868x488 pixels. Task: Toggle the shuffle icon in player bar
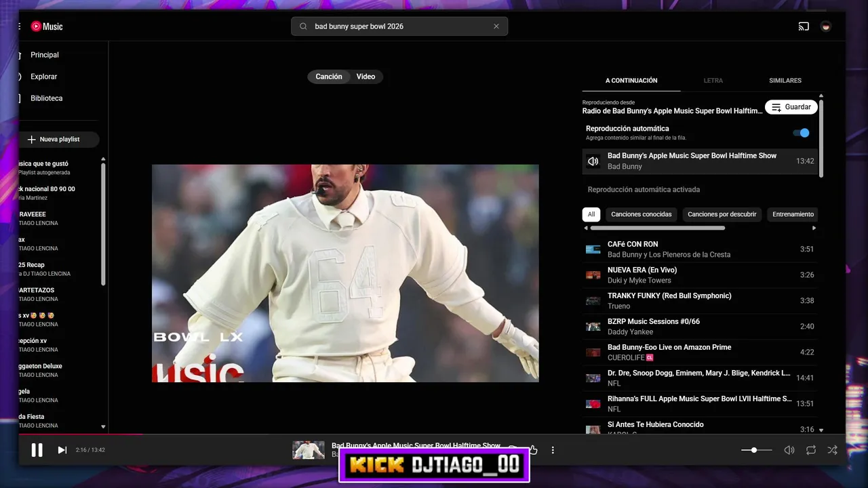coord(833,450)
